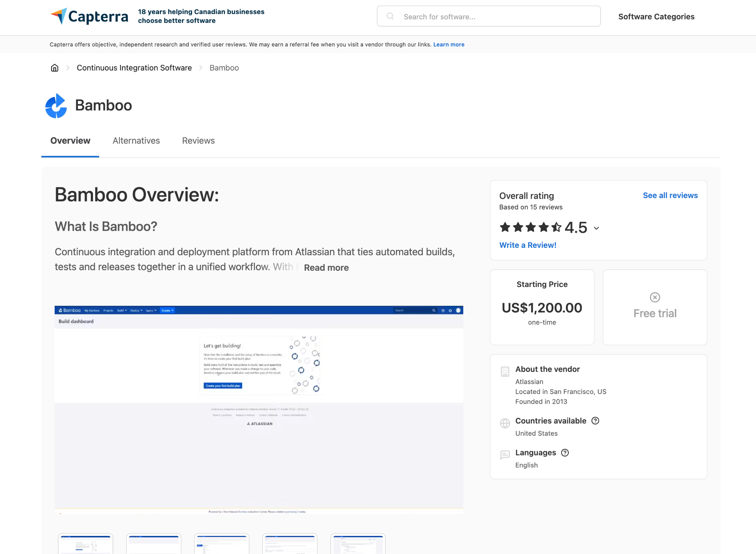Screen dimensions: 756x554
Task: Click the Languages help icon
Action: pos(565,452)
